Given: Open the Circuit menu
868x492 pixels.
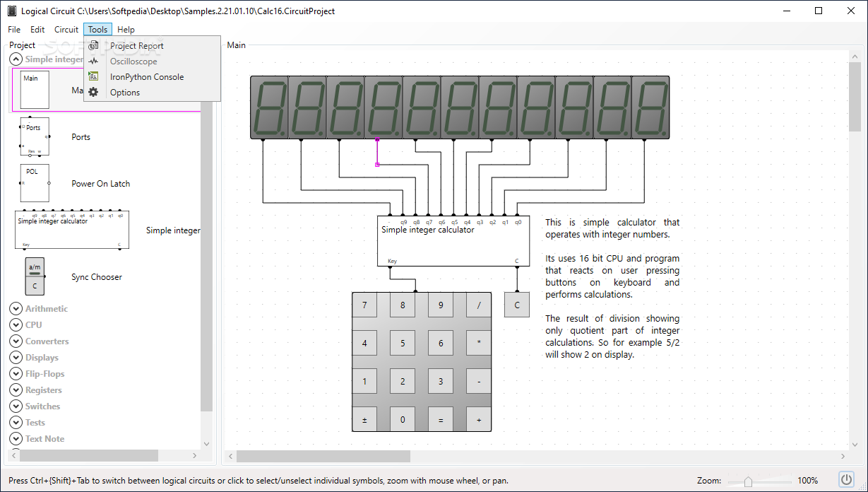Looking at the screenshot, I should (x=66, y=30).
